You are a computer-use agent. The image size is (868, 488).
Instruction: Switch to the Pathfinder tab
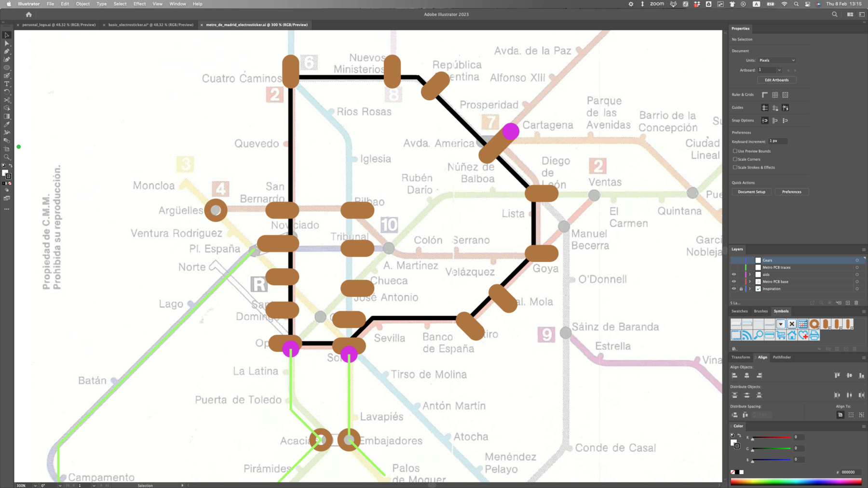pyautogui.click(x=782, y=357)
